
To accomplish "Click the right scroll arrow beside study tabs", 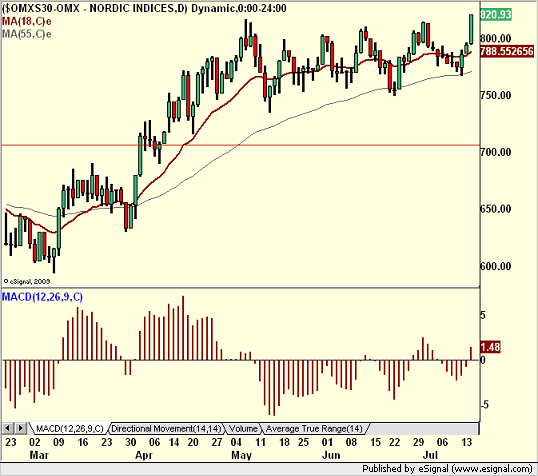I will pyautogui.click(x=20, y=428).
